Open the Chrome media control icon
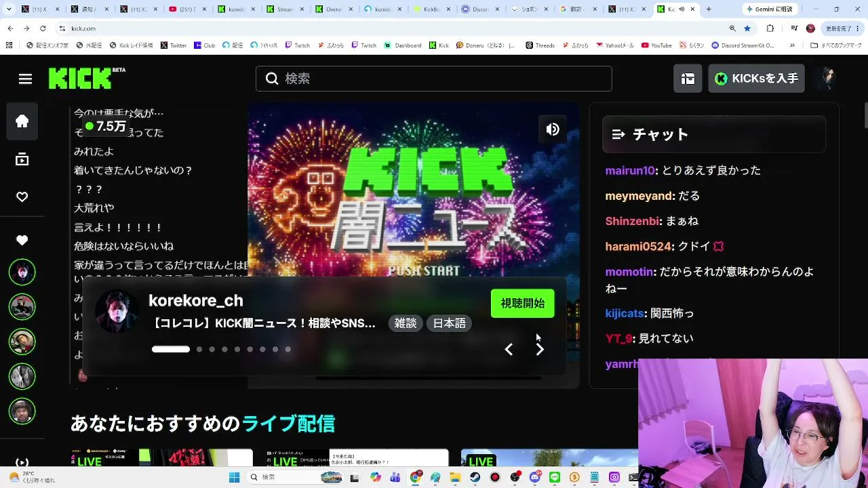 point(794,28)
